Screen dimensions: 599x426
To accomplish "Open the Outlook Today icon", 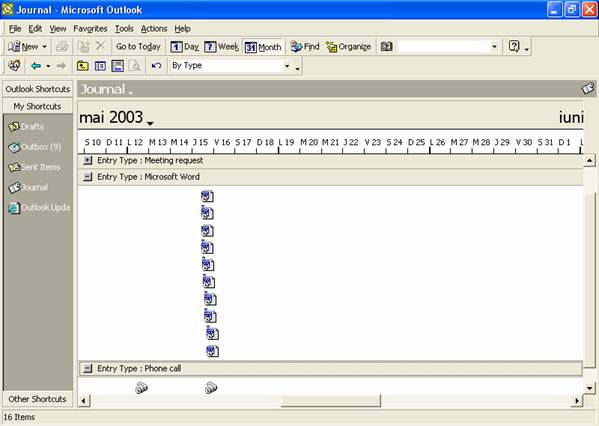I will pos(14,66).
